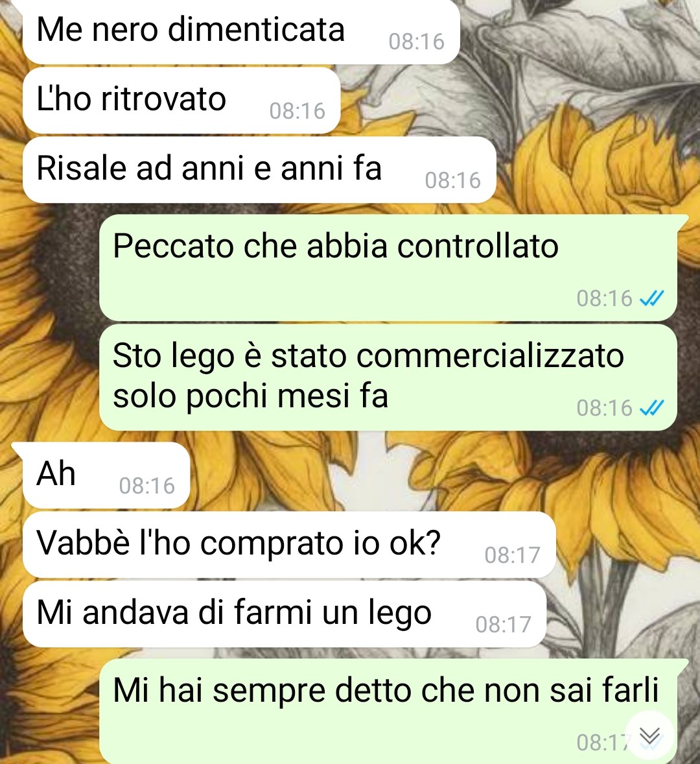The image size is (700, 764).
Task: Tap timestamp on 'Risale ad anni' message
Action: (x=452, y=180)
